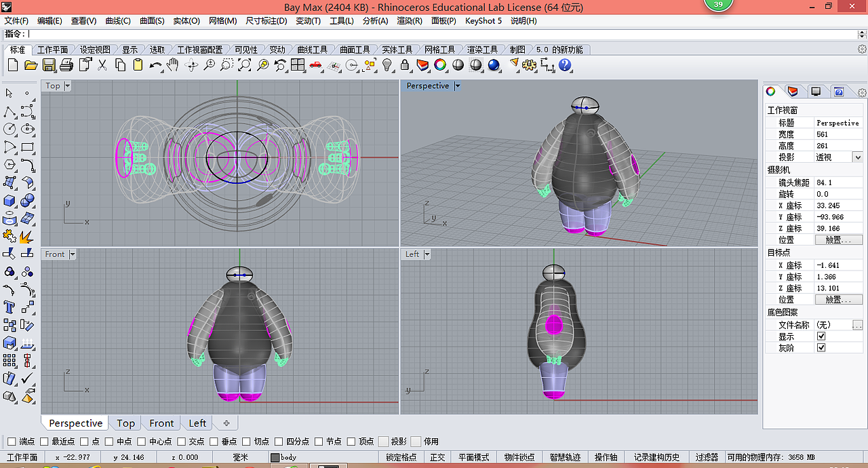This screenshot has height=468, width=868.
Task: Click the blue rendered sphere icon
Action: click(494, 65)
